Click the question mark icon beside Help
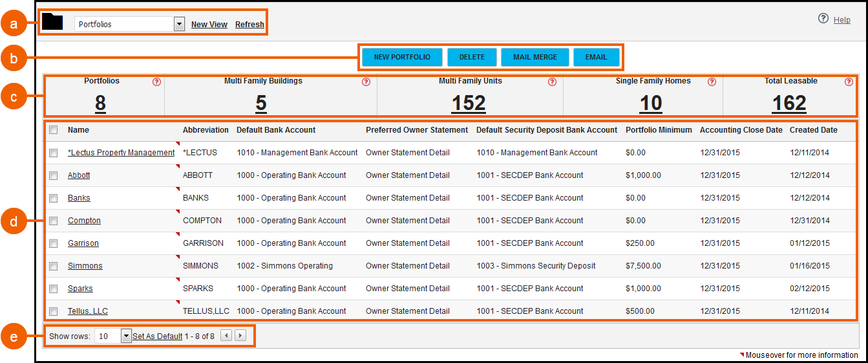This screenshot has height=363, width=868. tap(823, 19)
